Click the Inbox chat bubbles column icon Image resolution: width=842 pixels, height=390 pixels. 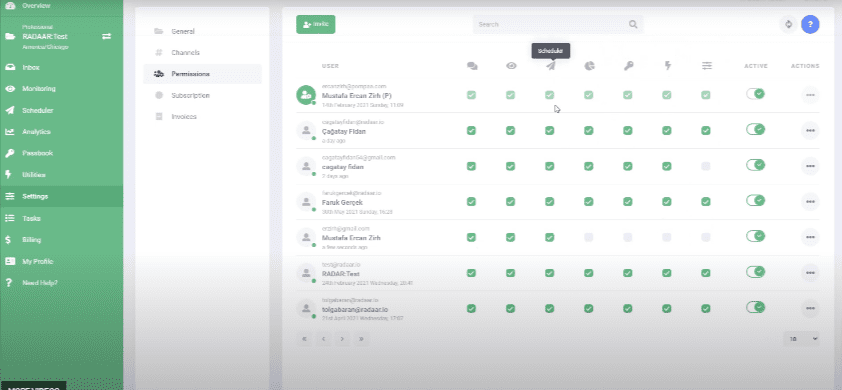pyautogui.click(x=472, y=66)
